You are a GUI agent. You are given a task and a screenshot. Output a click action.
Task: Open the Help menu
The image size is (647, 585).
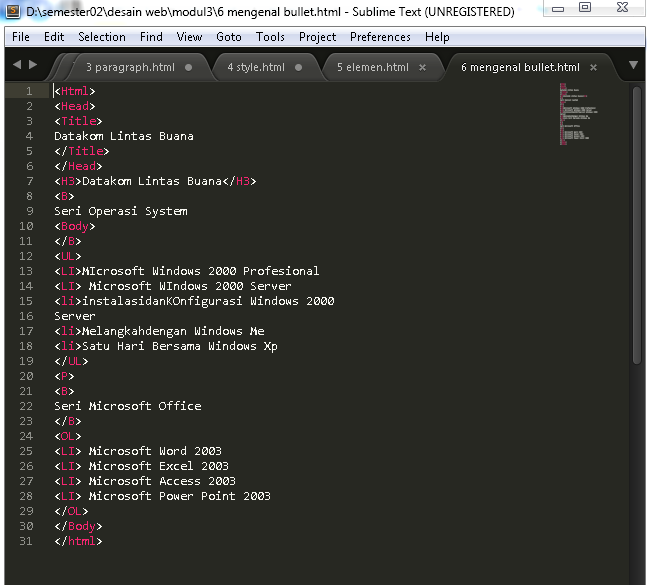pos(437,37)
